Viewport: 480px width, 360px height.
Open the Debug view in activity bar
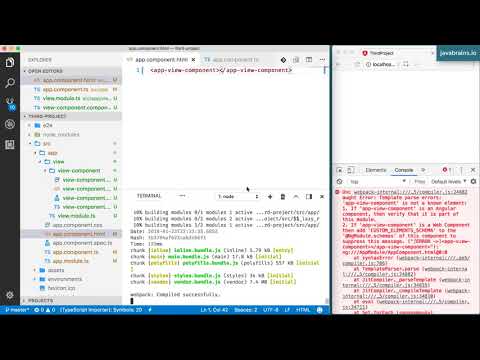tap(10, 124)
